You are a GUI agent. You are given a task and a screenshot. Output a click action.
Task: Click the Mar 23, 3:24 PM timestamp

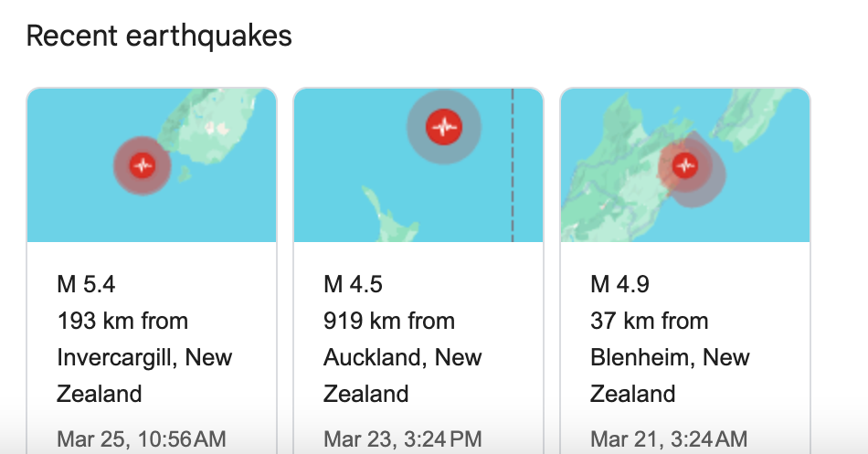pyautogui.click(x=403, y=439)
